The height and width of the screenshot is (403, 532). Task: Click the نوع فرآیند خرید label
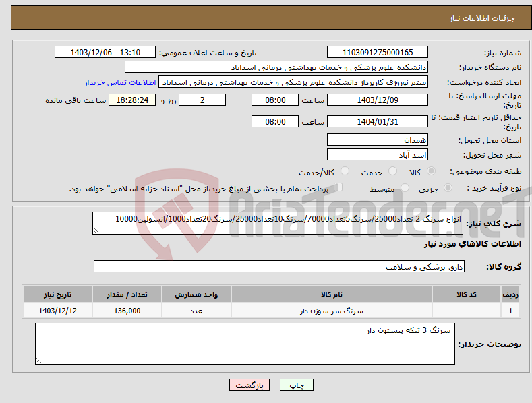point(494,188)
